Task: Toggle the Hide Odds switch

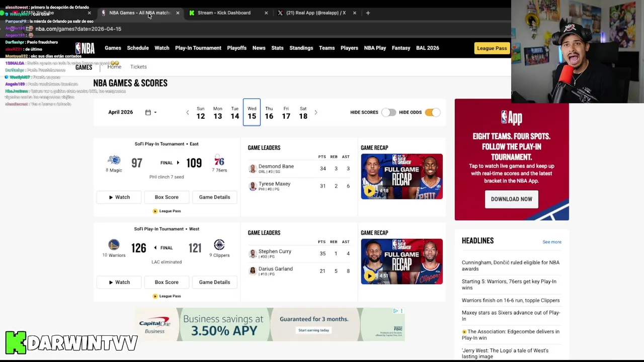Action: [x=432, y=113]
